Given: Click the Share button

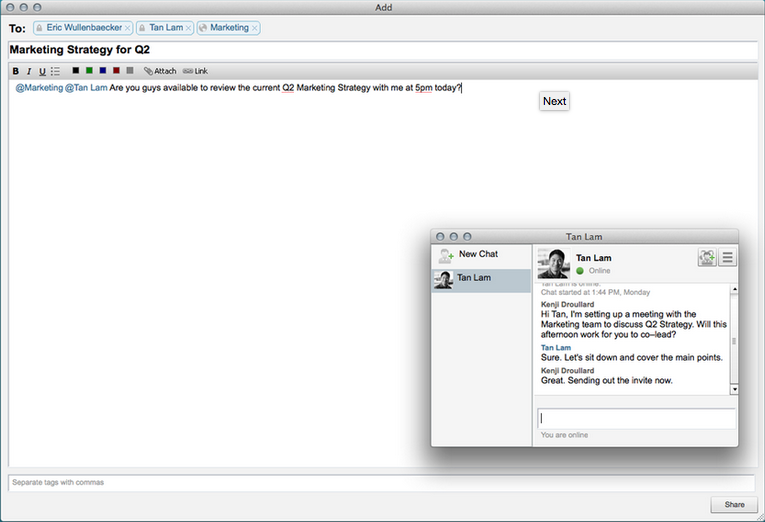Looking at the screenshot, I should pyautogui.click(x=734, y=504).
